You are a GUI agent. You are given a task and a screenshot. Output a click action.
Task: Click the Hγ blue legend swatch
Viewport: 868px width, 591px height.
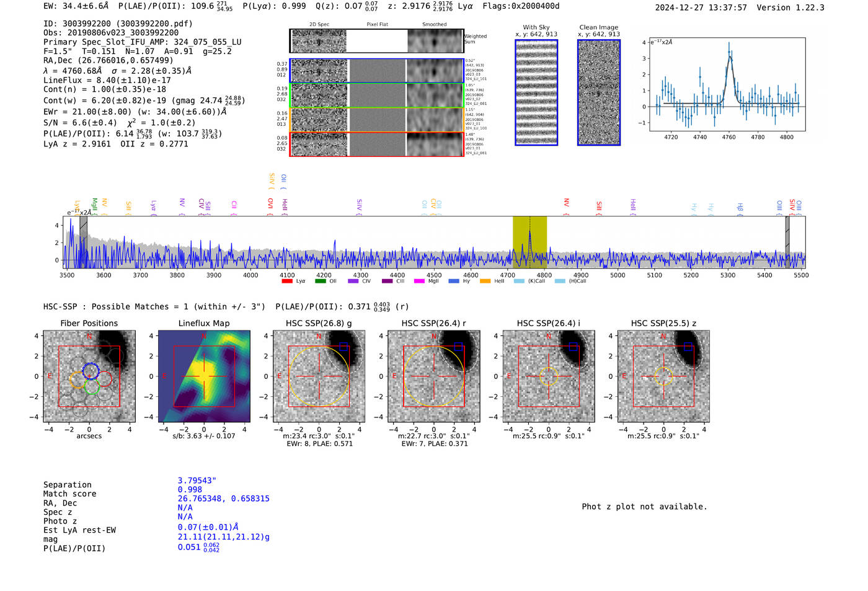tap(454, 281)
